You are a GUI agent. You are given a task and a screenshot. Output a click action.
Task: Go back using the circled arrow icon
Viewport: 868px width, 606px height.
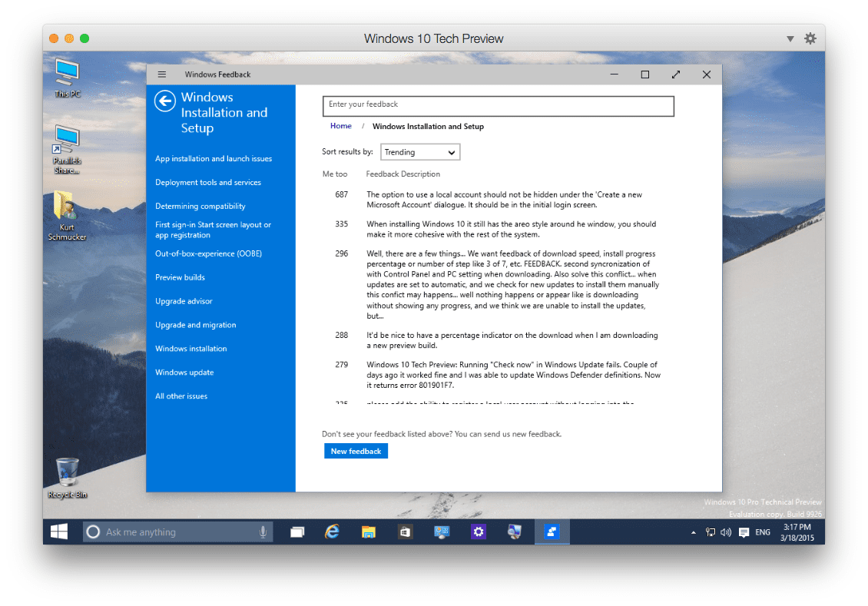click(x=165, y=101)
